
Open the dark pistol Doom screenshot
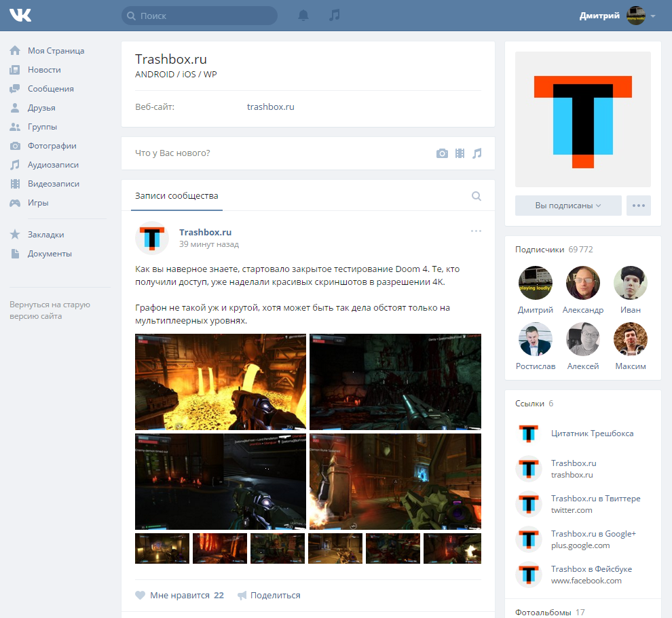[395, 382]
